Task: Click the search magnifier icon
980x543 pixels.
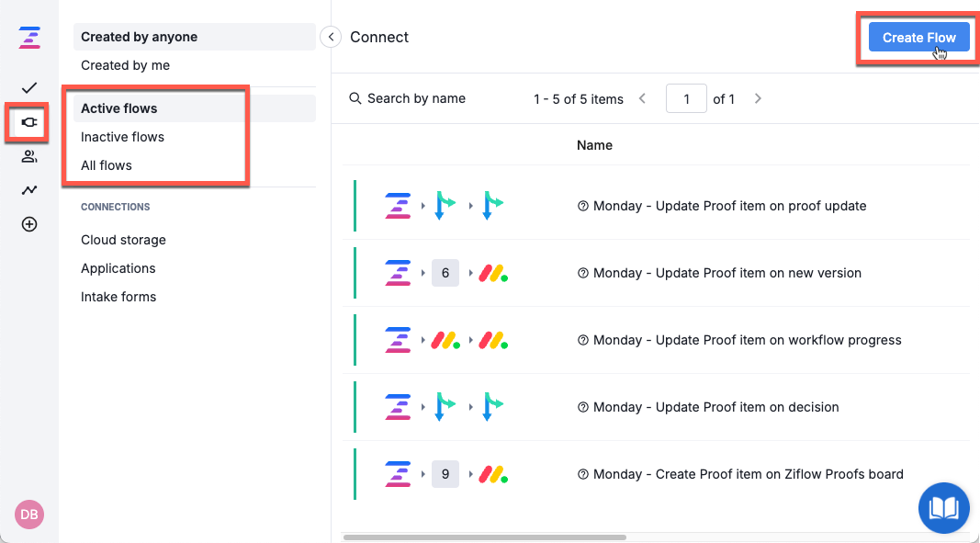Action: tap(355, 98)
